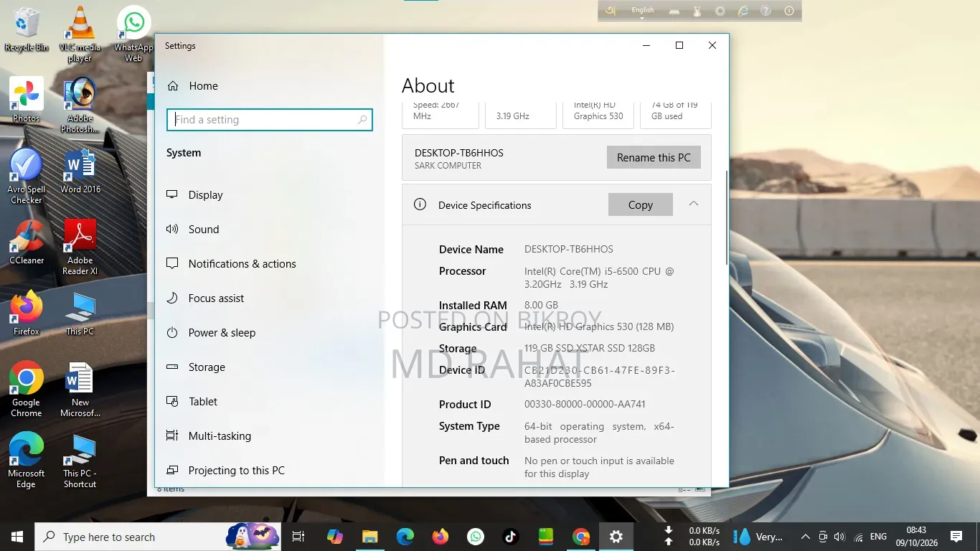Open WhatsApp from the taskbar
Viewport: 980px width, 551px height.
click(x=475, y=537)
